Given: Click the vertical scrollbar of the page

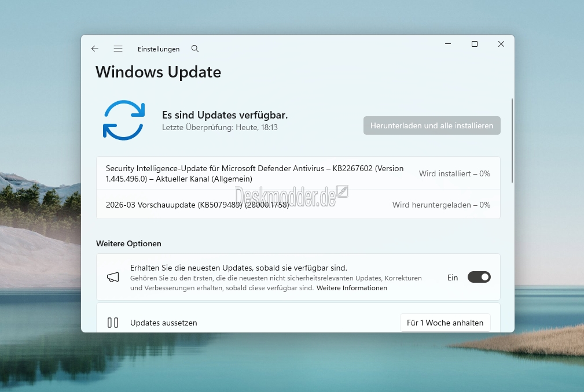Looking at the screenshot, I should (512, 142).
